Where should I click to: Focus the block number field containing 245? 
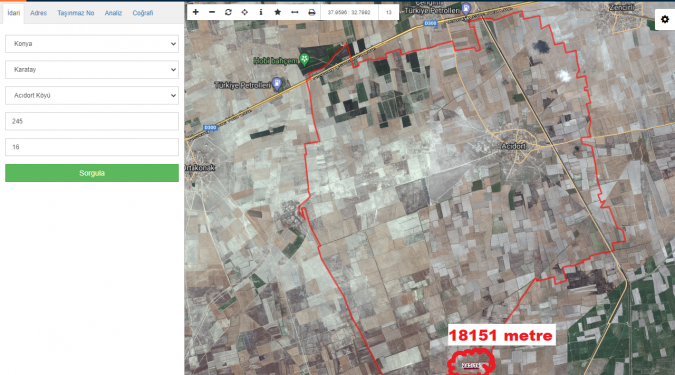pyautogui.click(x=92, y=121)
